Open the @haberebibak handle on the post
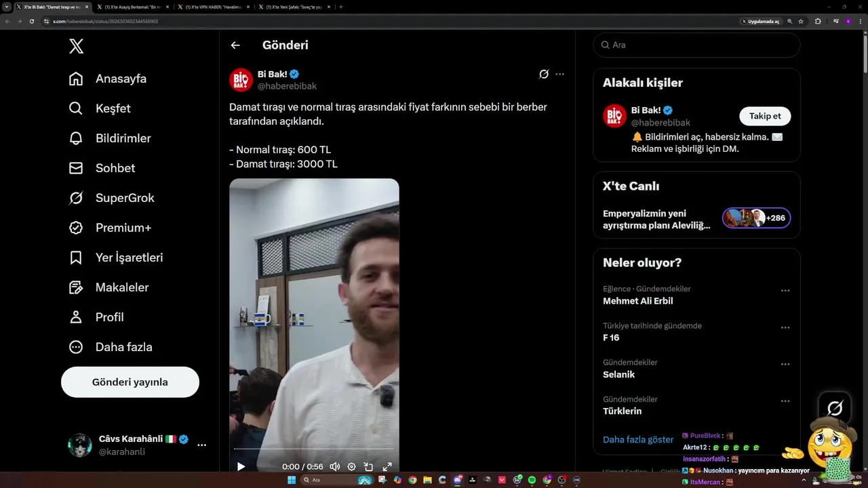This screenshot has width=868, height=488. tap(287, 86)
